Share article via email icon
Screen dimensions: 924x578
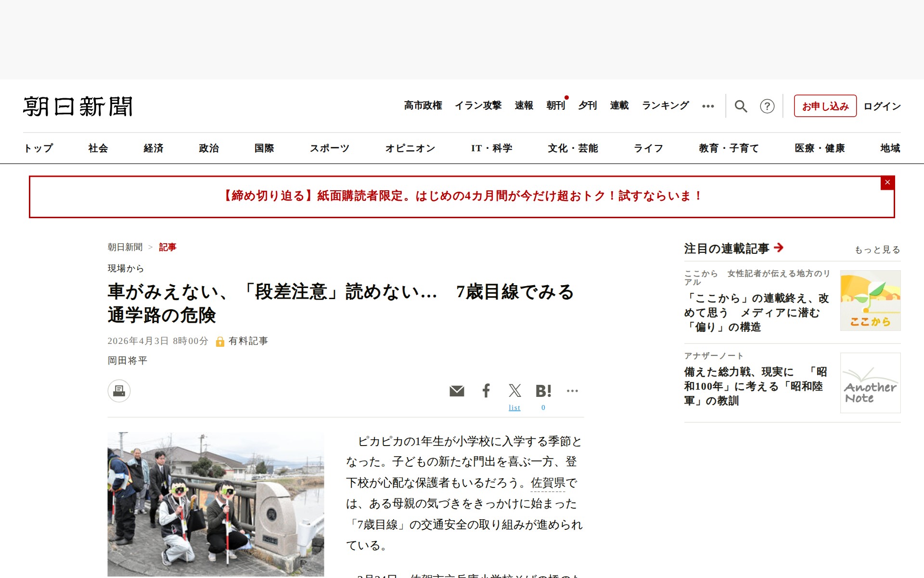457,391
